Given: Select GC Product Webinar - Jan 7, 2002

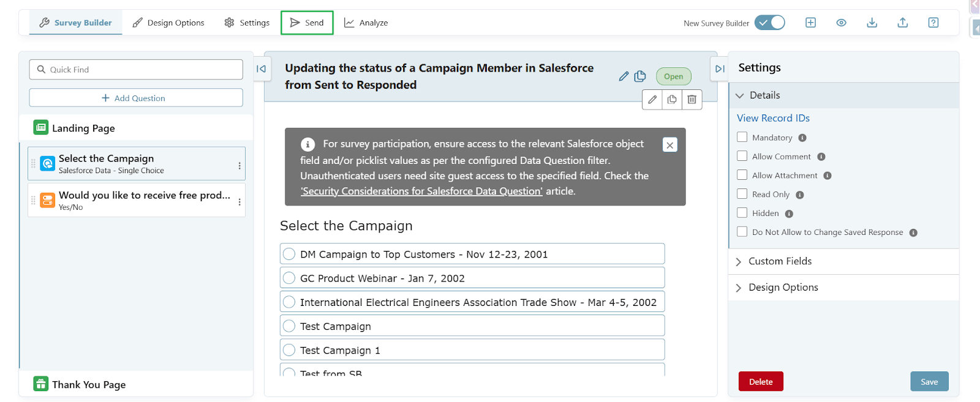Looking at the screenshot, I should pos(472,278).
